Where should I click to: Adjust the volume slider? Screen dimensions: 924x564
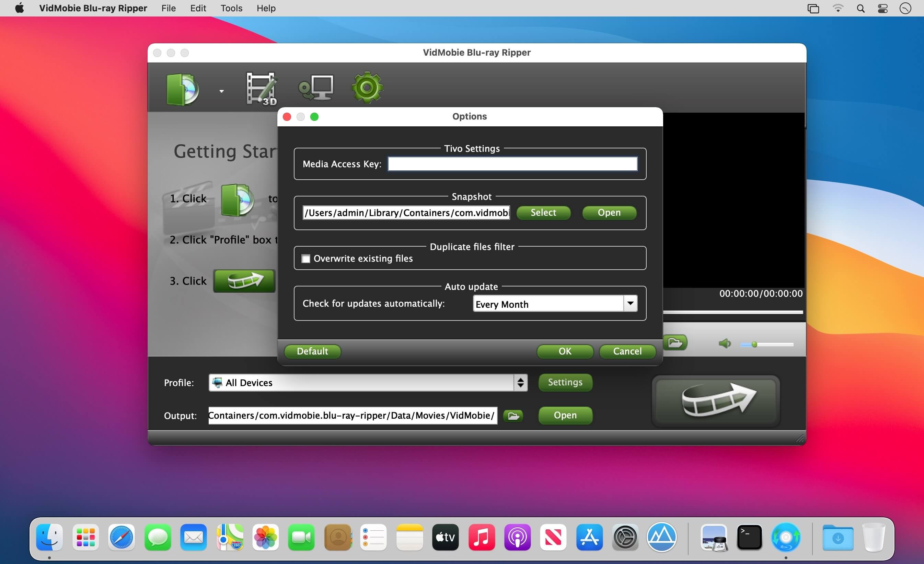point(754,345)
